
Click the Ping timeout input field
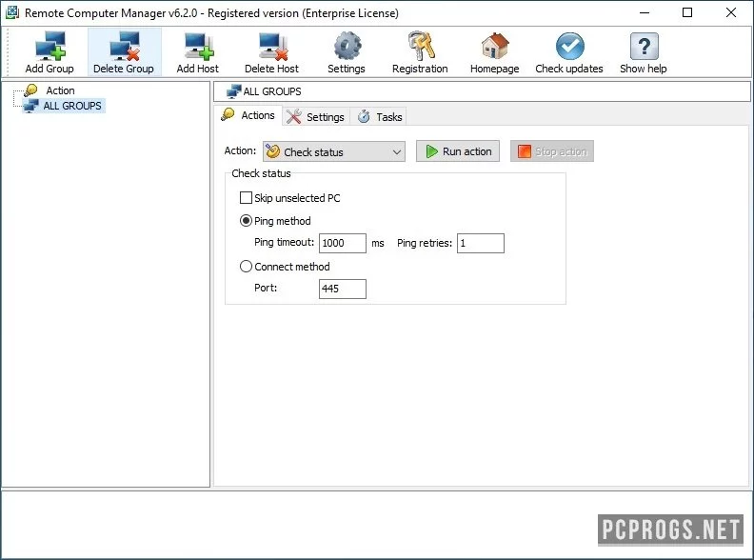point(343,243)
